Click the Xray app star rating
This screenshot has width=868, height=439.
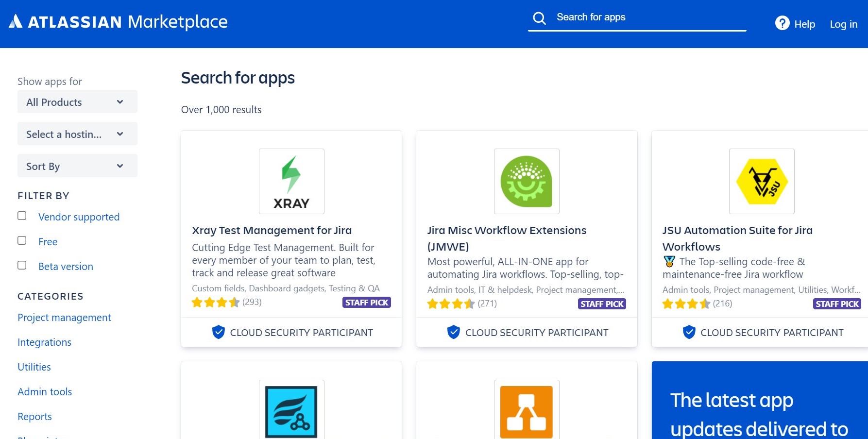click(x=216, y=303)
